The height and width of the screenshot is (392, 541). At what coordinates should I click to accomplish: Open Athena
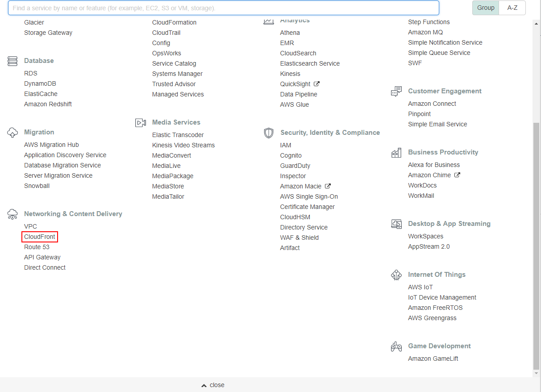point(290,33)
